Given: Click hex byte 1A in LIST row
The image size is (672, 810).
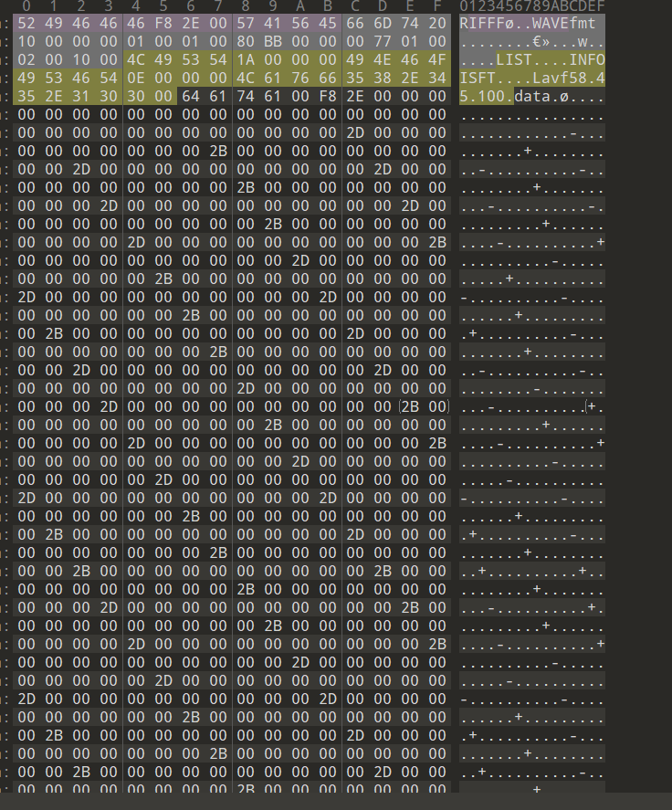Looking at the screenshot, I should click(x=245, y=60).
